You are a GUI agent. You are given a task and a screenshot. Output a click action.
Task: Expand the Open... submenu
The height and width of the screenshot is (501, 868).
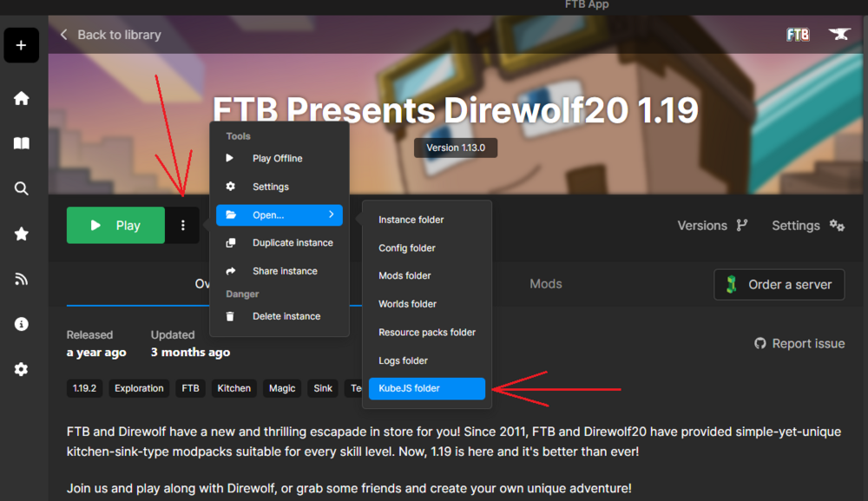(279, 215)
